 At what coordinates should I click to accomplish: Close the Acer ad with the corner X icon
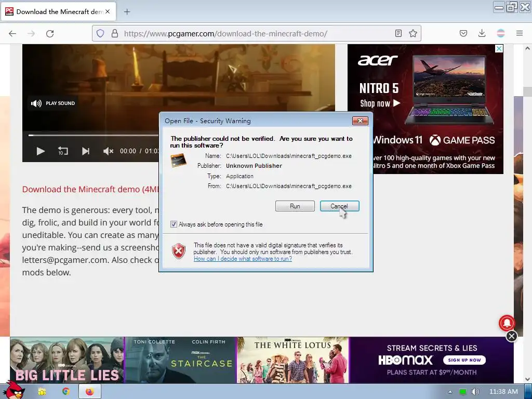(499, 49)
